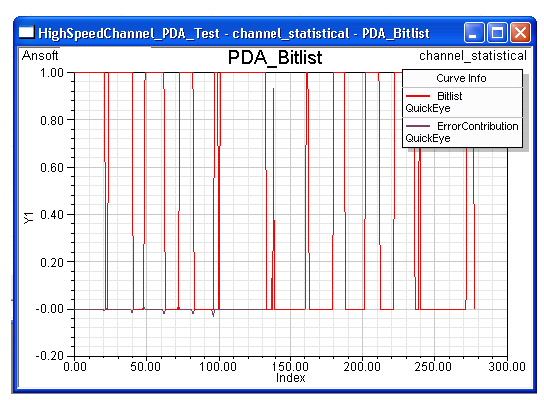Viewport: 544px width, 400px height.
Task: Click the window title bar text
Action: 234,33
